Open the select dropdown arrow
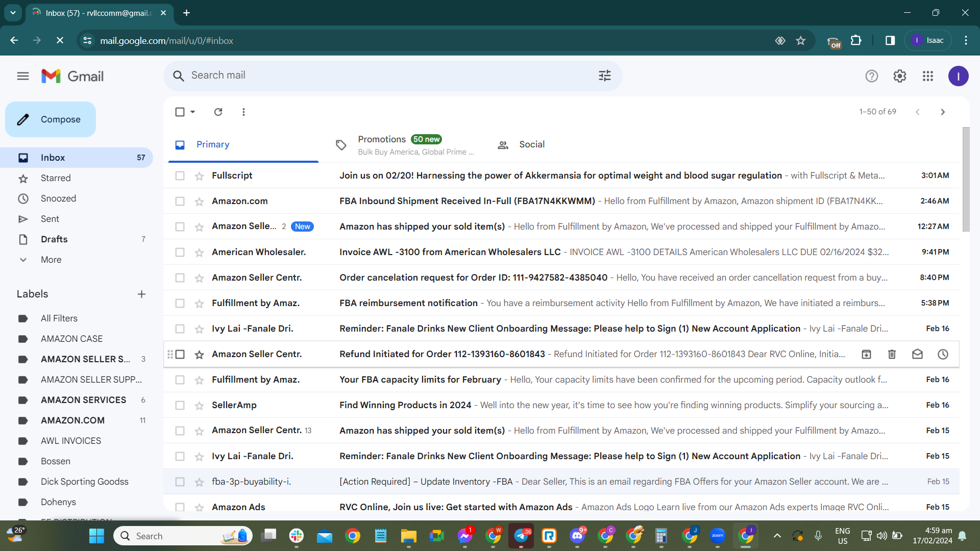Image resolution: width=980 pixels, height=551 pixels. [193, 112]
